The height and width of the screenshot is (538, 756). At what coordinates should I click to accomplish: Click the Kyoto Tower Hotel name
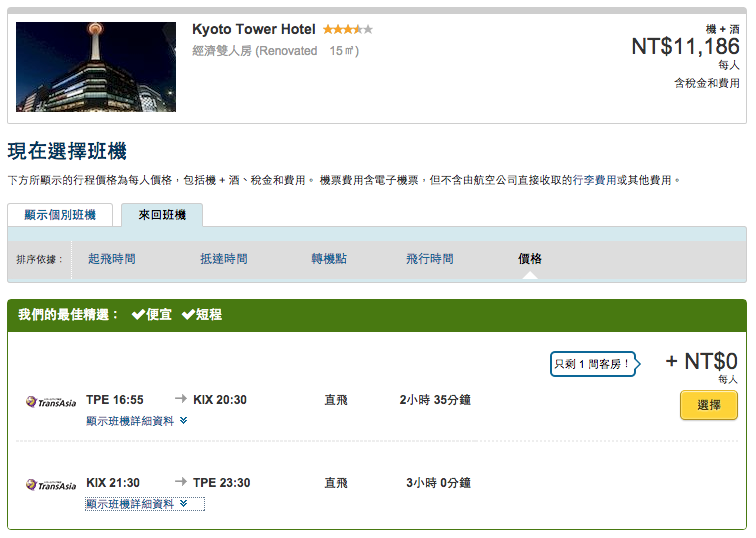(x=254, y=29)
